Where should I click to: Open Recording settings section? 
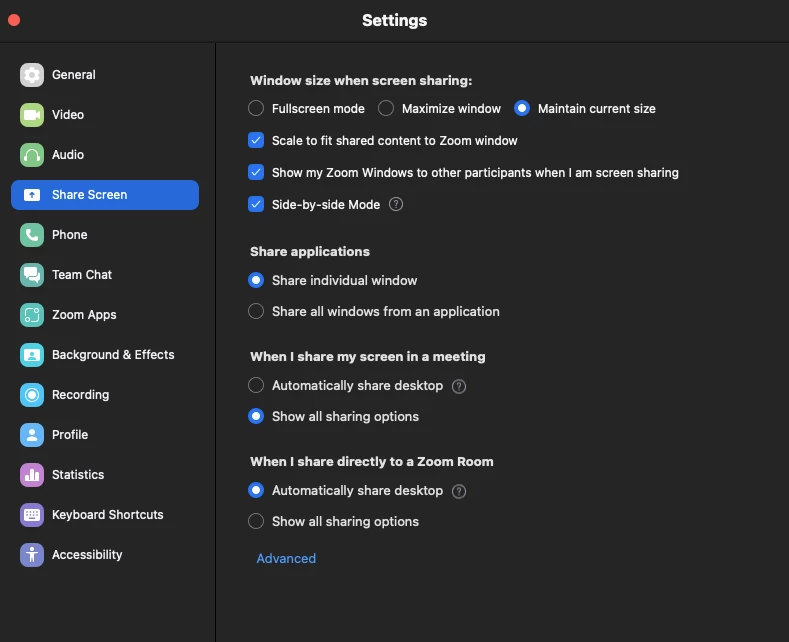click(105, 395)
